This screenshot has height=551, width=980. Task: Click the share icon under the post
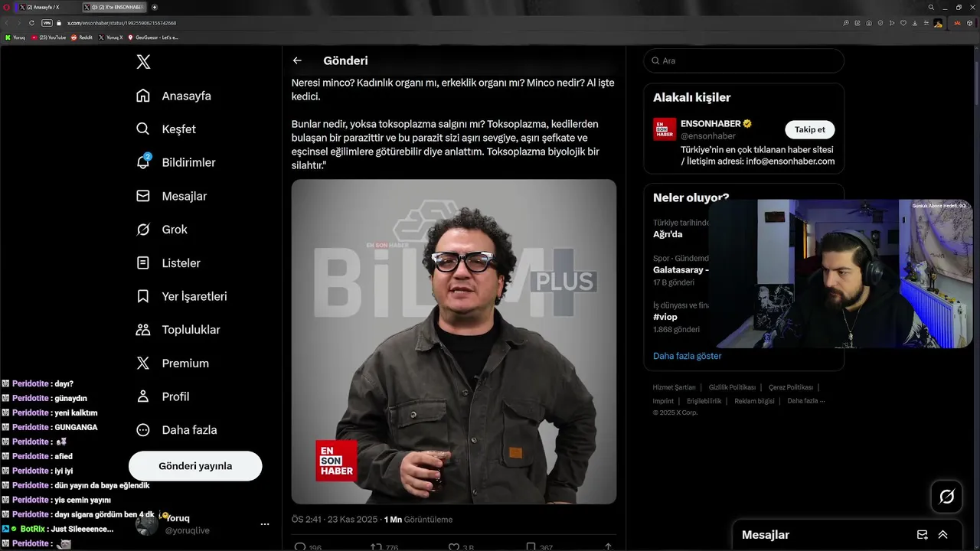point(608,546)
